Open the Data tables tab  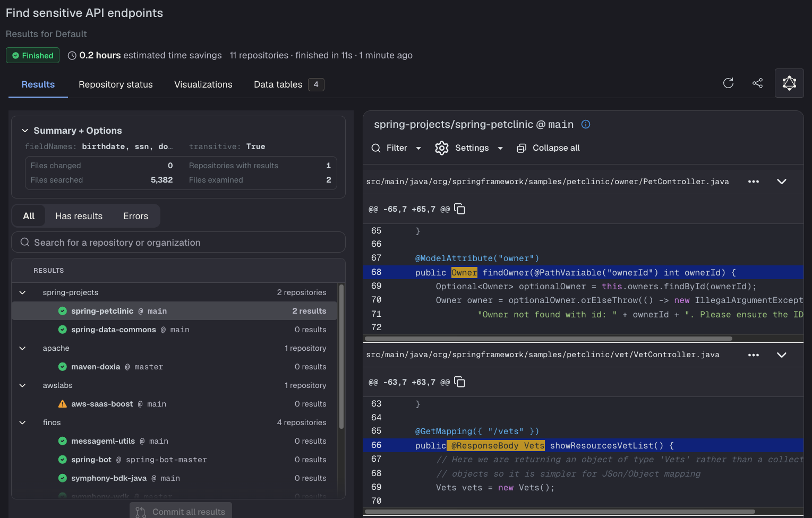tap(289, 84)
